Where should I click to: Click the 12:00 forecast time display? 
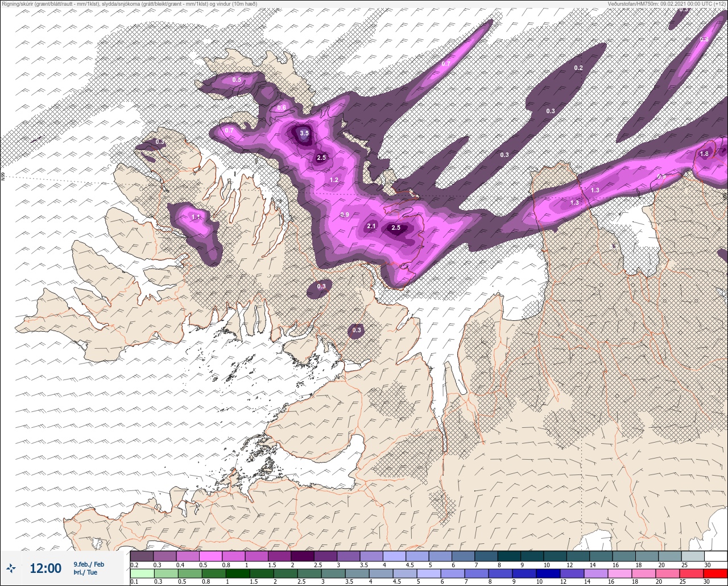(45, 568)
